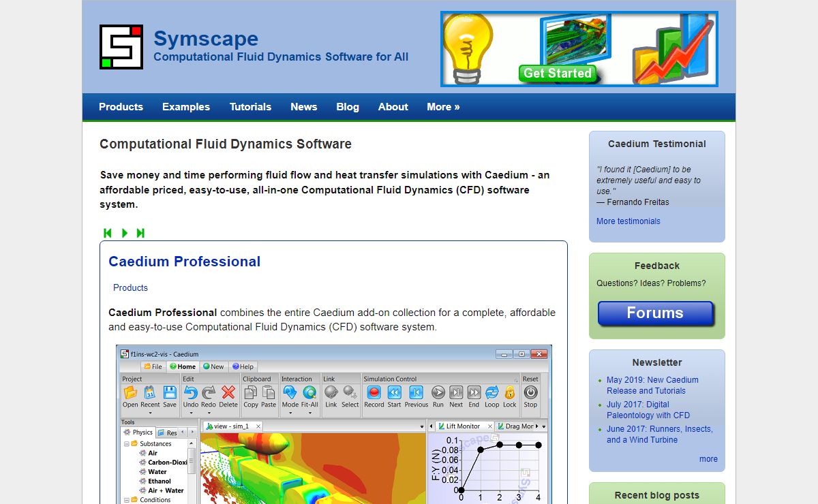Open the Get Started banner image
This screenshot has height=504, width=818.
pyautogui.click(x=579, y=49)
